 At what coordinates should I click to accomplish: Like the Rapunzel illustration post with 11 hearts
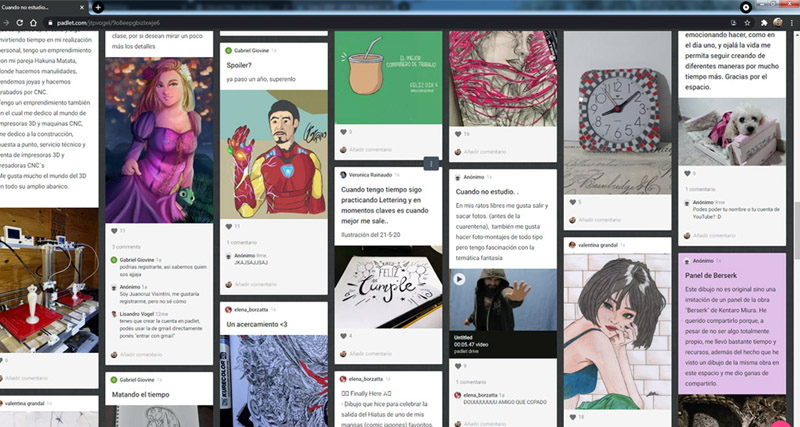pos(114,231)
